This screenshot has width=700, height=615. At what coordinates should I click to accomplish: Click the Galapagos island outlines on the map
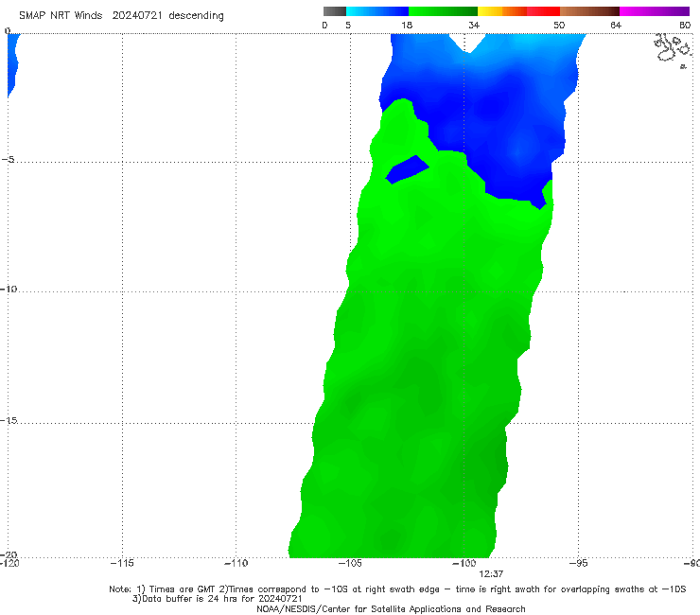(674, 50)
